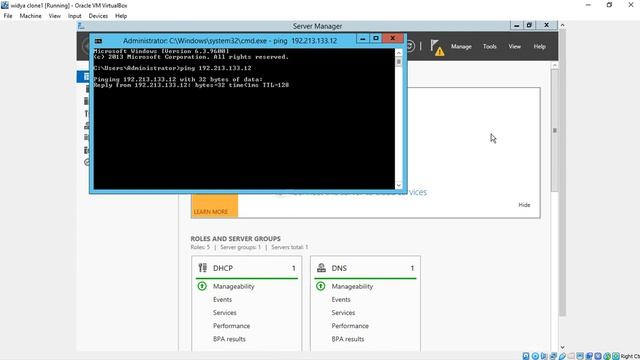Viewport: 640px width, 360px height.
Task: Click the DHCP server count '1'
Action: [x=293, y=268]
